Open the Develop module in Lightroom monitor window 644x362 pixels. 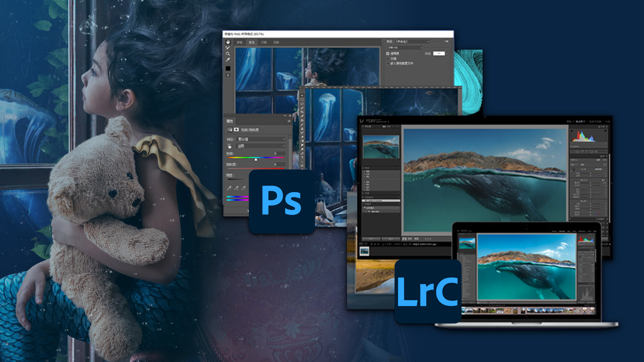[580, 122]
